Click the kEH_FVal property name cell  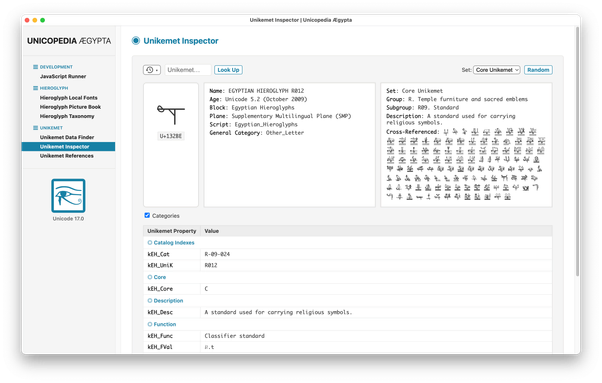[172, 347]
